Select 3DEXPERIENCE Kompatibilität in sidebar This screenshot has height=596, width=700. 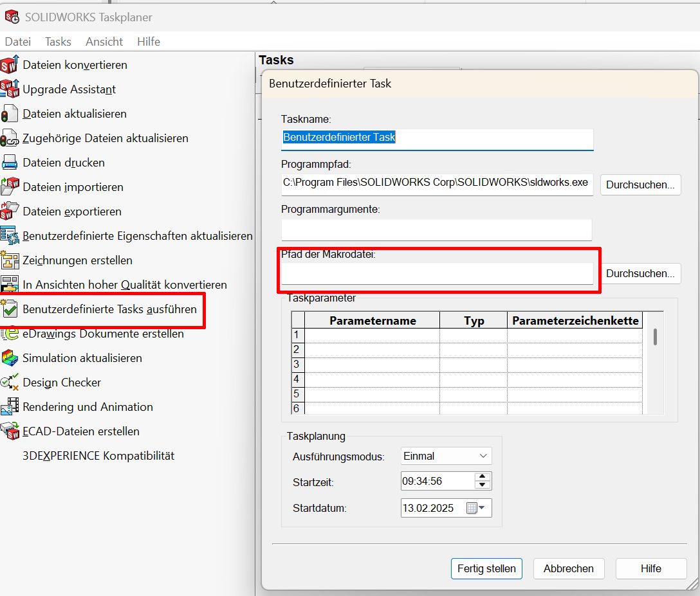(98, 455)
